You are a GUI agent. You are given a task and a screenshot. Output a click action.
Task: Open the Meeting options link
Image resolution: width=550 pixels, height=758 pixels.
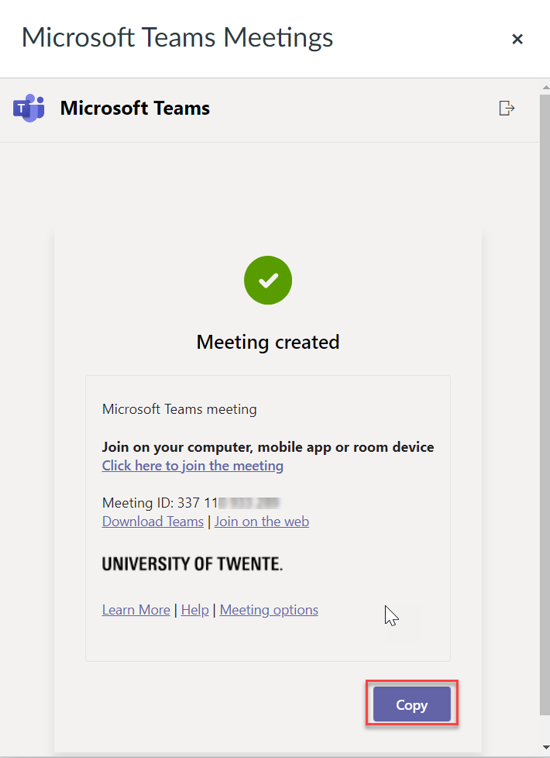pyautogui.click(x=269, y=610)
